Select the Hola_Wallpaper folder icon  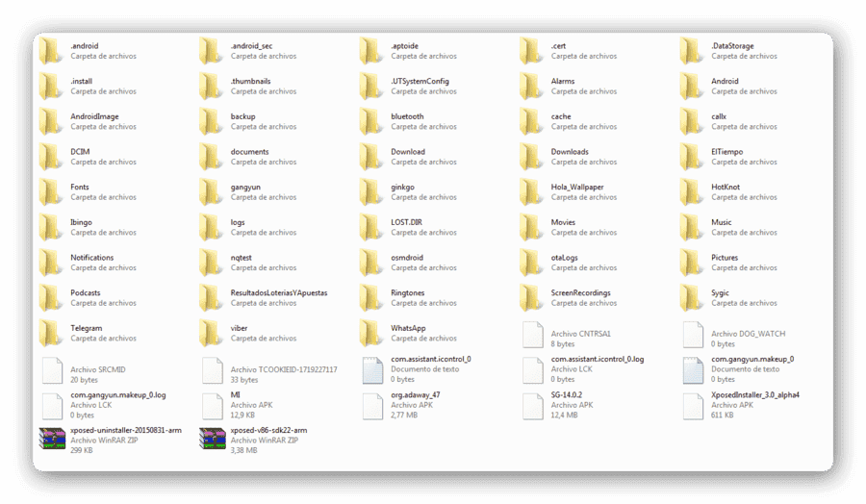click(531, 192)
